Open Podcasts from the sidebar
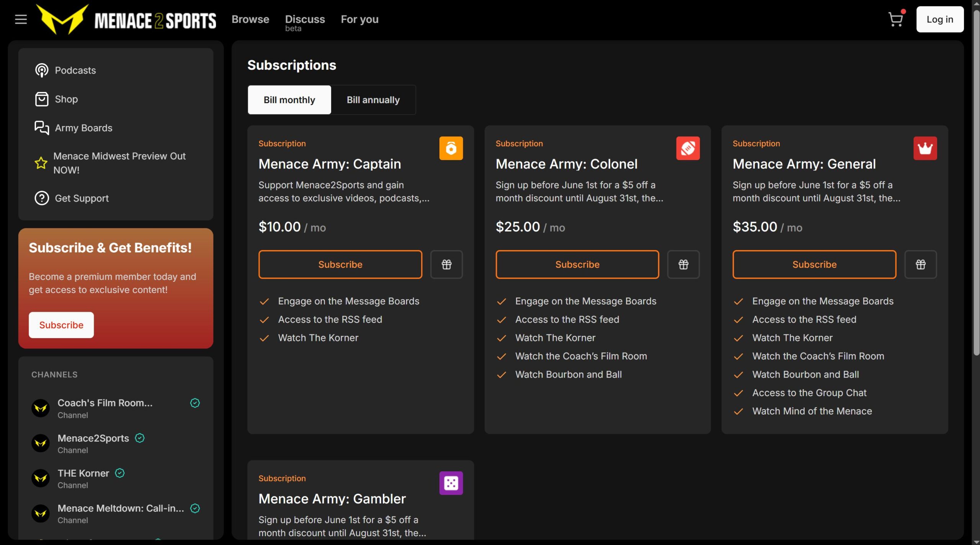The image size is (980, 545). tap(75, 70)
